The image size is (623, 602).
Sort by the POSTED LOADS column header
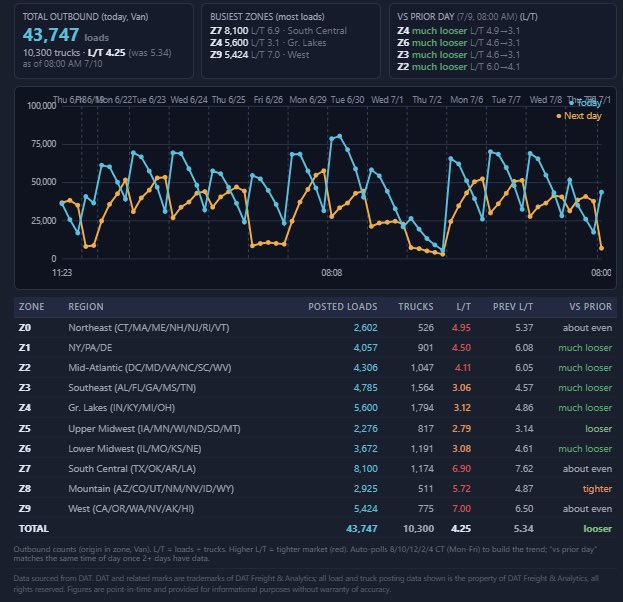pos(343,307)
